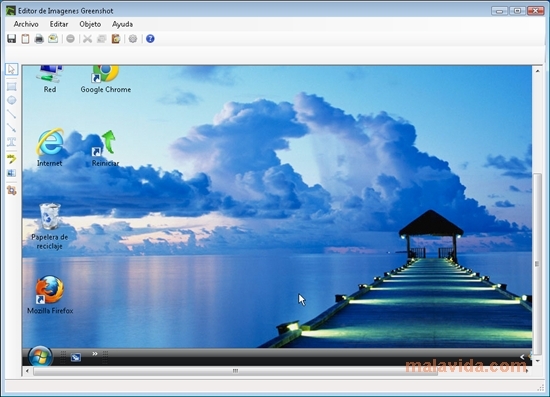Send image by email icon
This screenshot has width=550, height=397.
[53, 39]
